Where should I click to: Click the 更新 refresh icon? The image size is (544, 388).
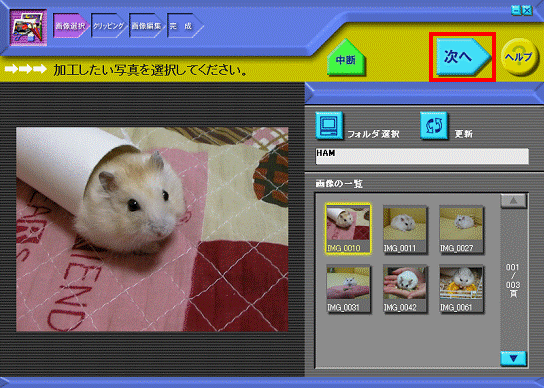(x=434, y=125)
